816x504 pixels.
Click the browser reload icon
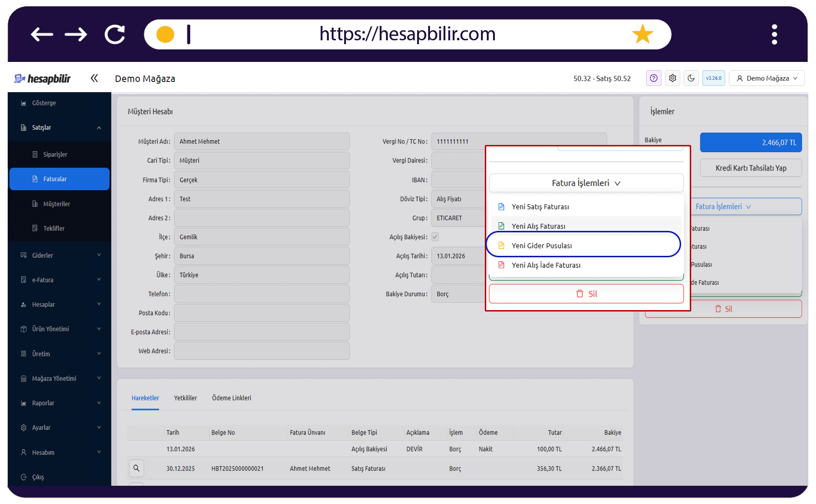click(x=115, y=34)
